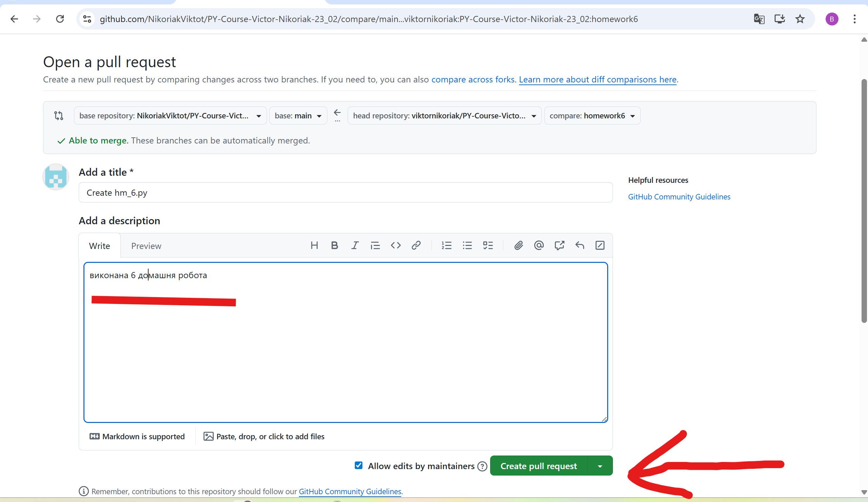Insert a saved reply icon
The width and height of the screenshot is (868, 502).
click(580, 245)
